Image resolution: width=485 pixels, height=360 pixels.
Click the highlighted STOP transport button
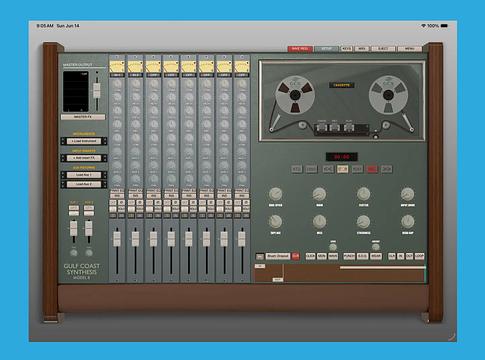tap(342, 169)
